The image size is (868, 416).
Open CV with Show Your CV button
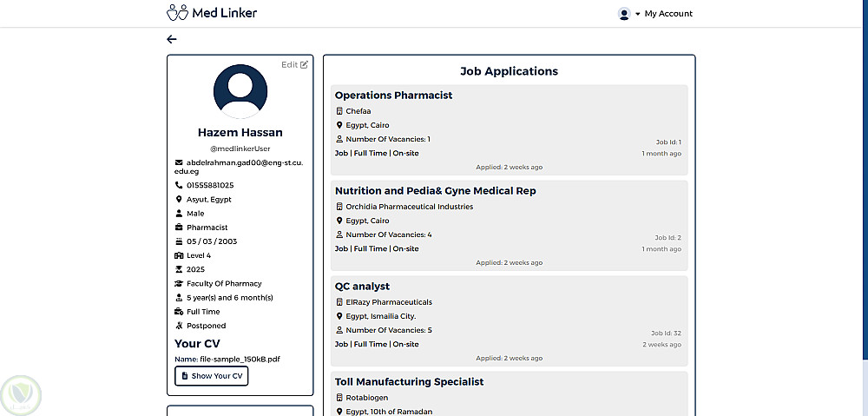(x=212, y=376)
